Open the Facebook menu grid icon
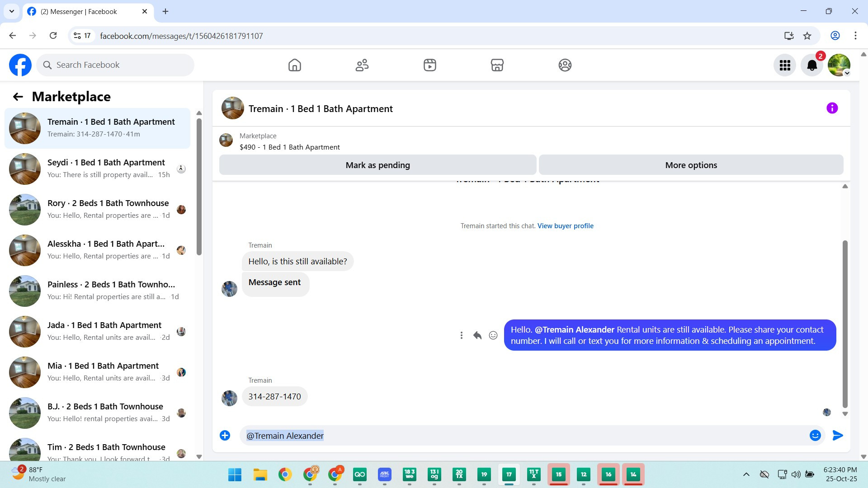The height and width of the screenshot is (488, 868). [785, 66]
